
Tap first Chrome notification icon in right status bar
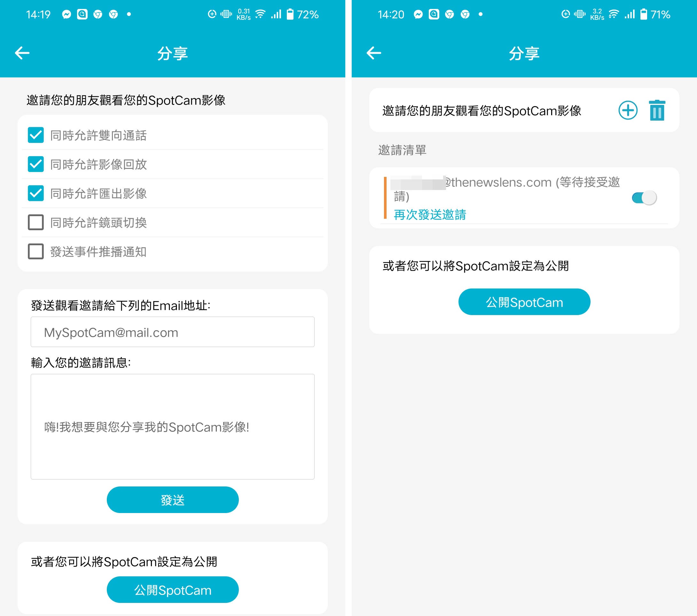click(x=450, y=14)
